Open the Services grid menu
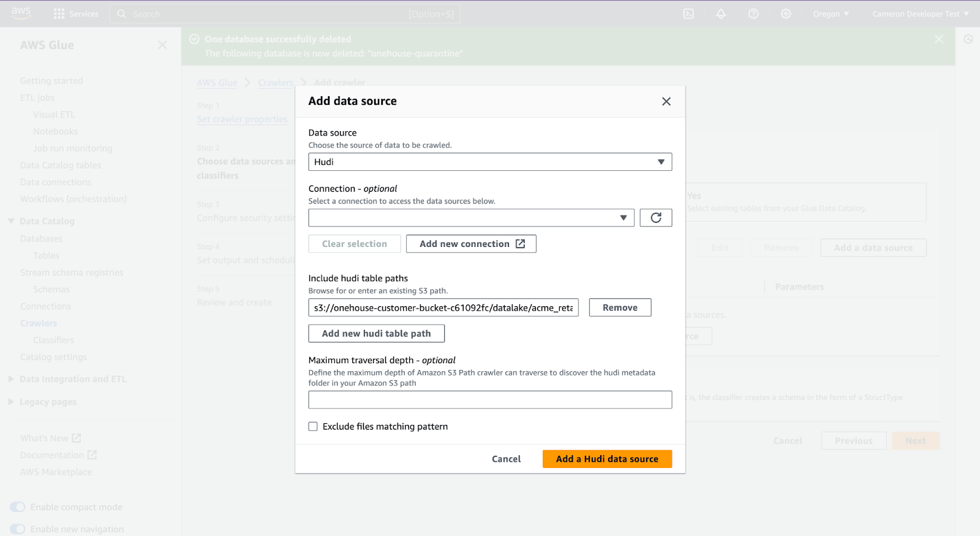The height and width of the screenshot is (536, 980). point(76,13)
